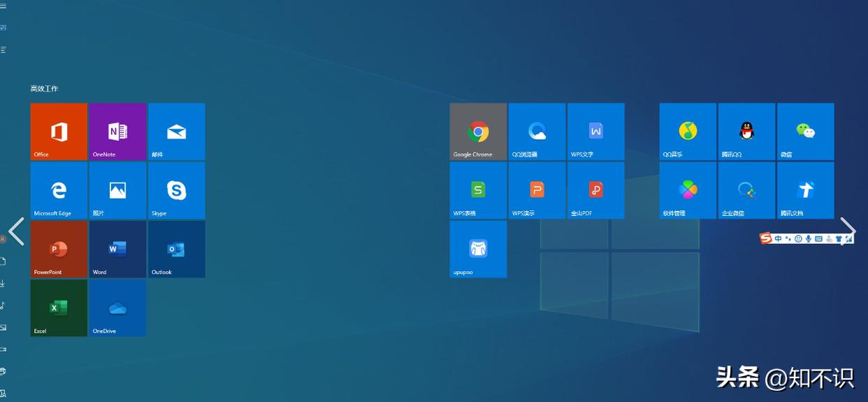Toggle Sogou input 中 language mode

(x=778, y=239)
